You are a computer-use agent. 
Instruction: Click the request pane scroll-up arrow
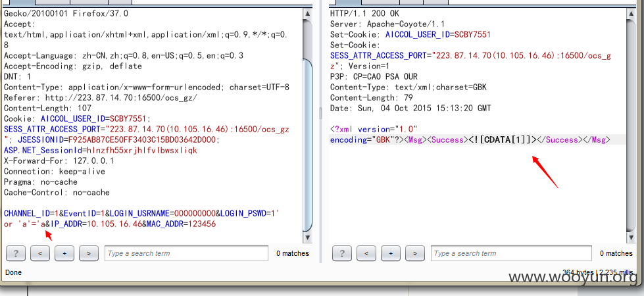[x=308, y=14]
